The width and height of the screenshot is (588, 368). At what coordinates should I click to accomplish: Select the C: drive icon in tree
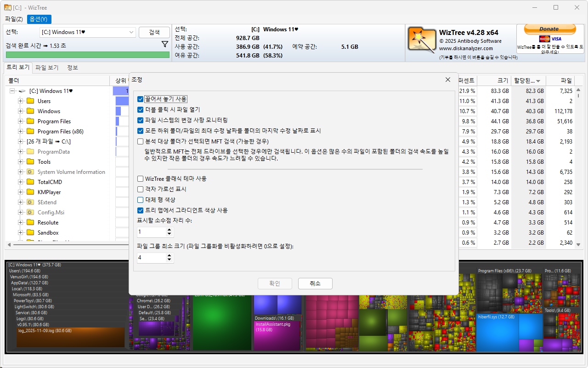pyautogui.click(x=22, y=91)
